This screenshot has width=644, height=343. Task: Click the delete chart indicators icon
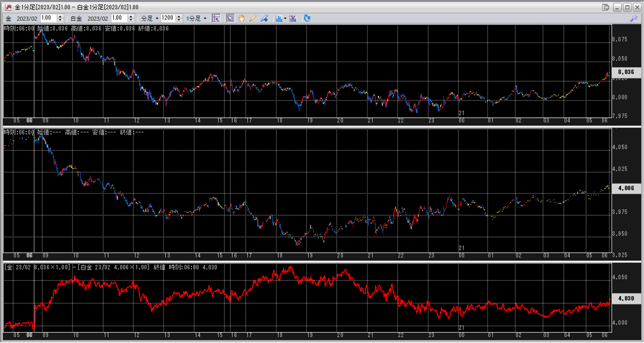pos(293,18)
